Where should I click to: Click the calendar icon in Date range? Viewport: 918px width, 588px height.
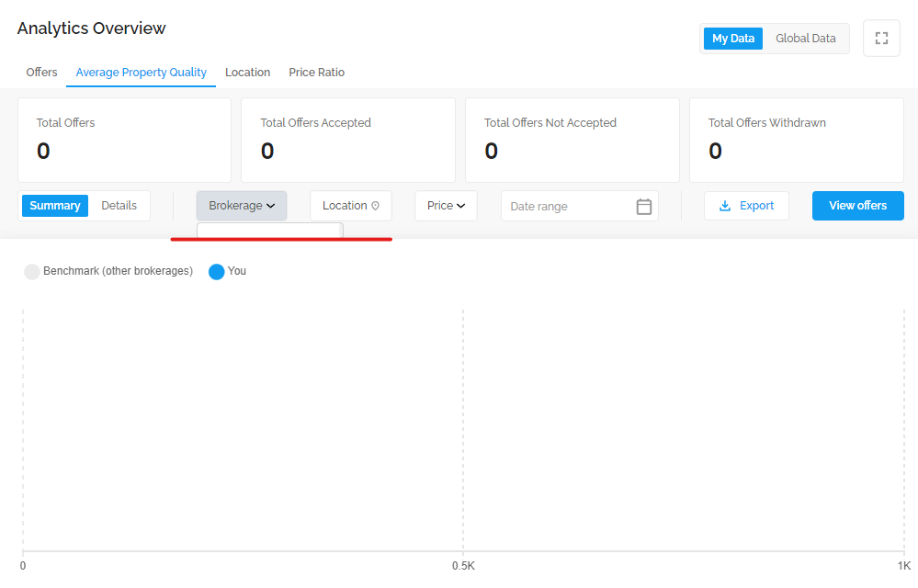pos(643,207)
